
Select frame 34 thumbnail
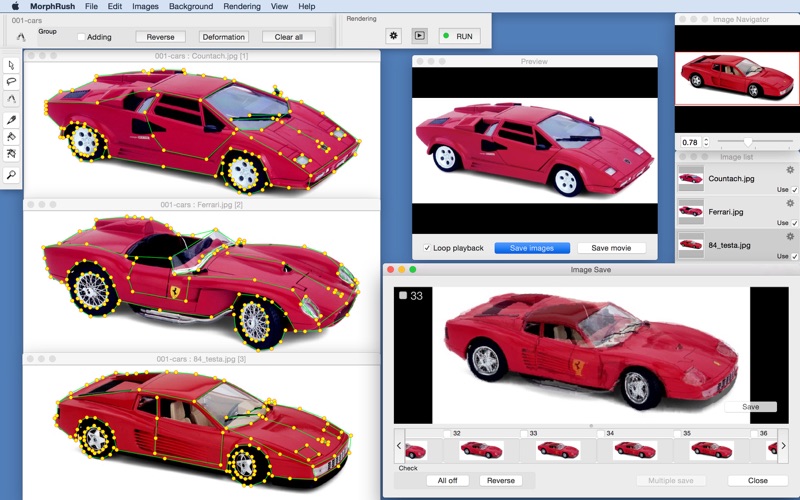click(635, 450)
